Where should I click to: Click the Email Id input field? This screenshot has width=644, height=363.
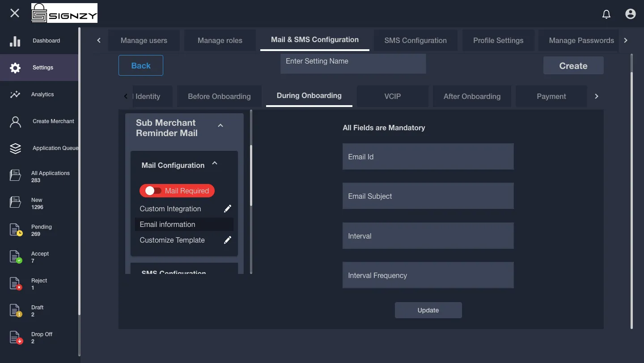coord(428,157)
